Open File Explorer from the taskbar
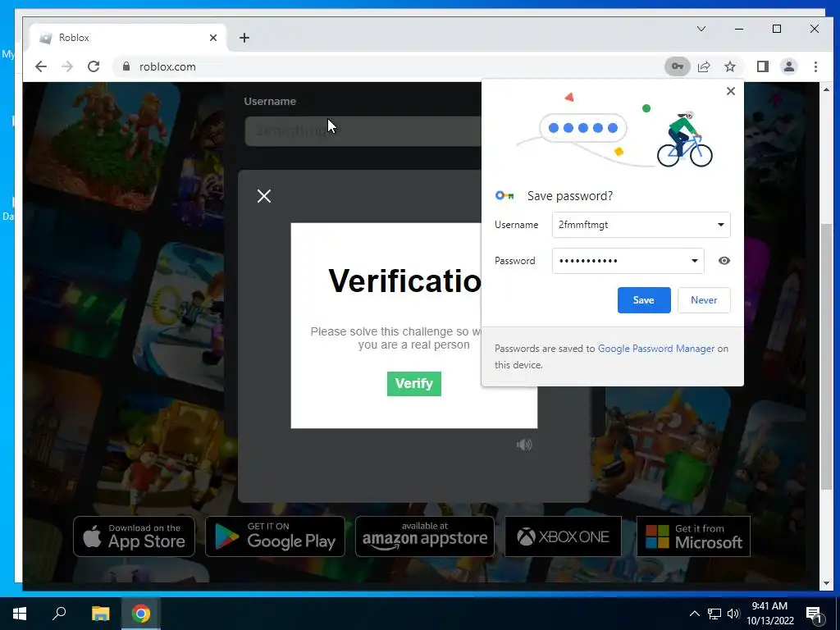 point(100,614)
